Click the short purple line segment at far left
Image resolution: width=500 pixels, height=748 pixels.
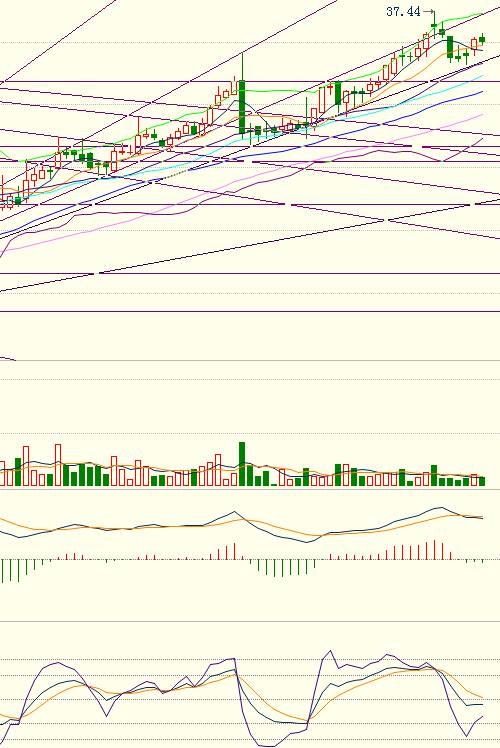click(x=8, y=359)
